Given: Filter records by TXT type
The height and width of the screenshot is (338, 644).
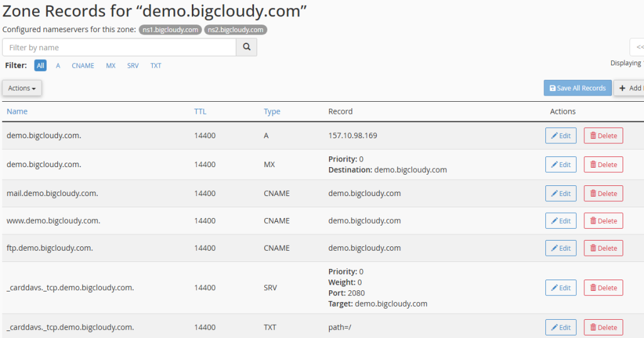Looking at the screenshot, I should 156,65.
